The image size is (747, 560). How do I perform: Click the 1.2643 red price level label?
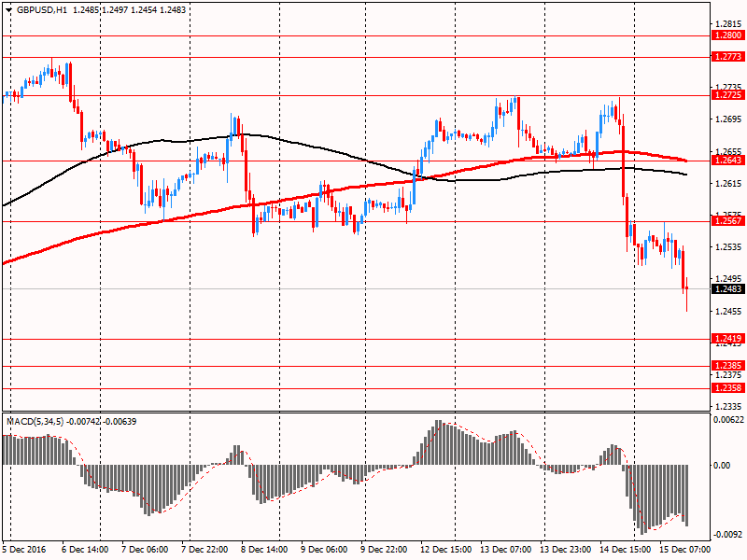pos(727,161)
